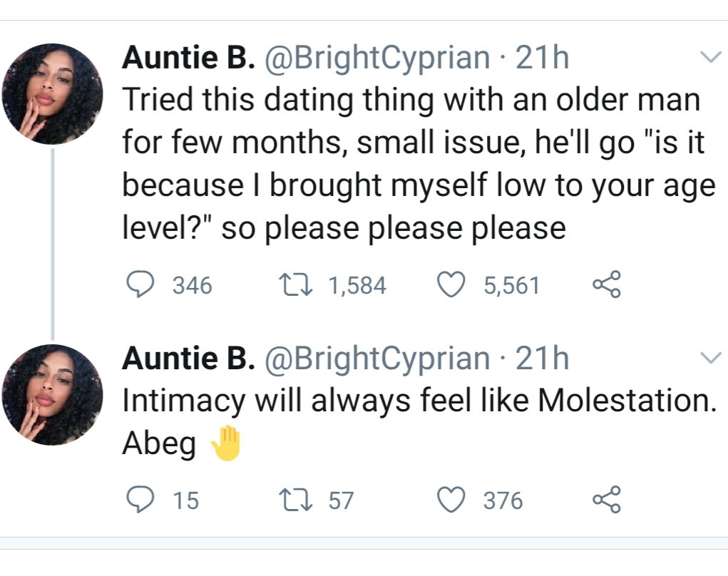The height and width of the screenshot is (576, 728).
Task: Open Auntie B. profile picture on first tweet
Action: (x=52, y=94)
